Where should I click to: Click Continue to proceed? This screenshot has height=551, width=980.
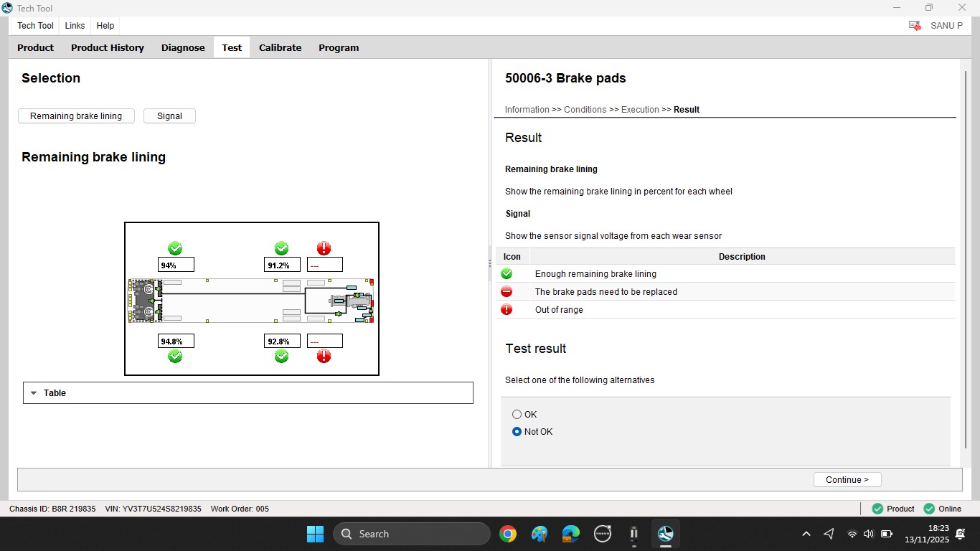847,480
